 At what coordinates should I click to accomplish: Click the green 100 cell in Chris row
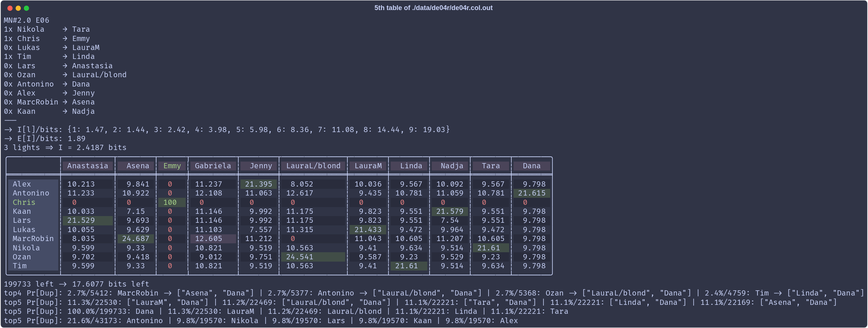(x=172, y=202)
